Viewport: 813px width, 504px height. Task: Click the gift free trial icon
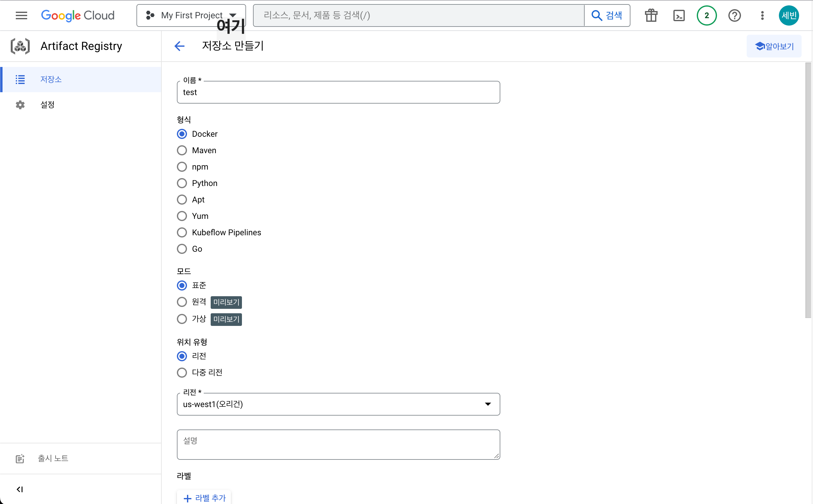[x=651, y=15]
